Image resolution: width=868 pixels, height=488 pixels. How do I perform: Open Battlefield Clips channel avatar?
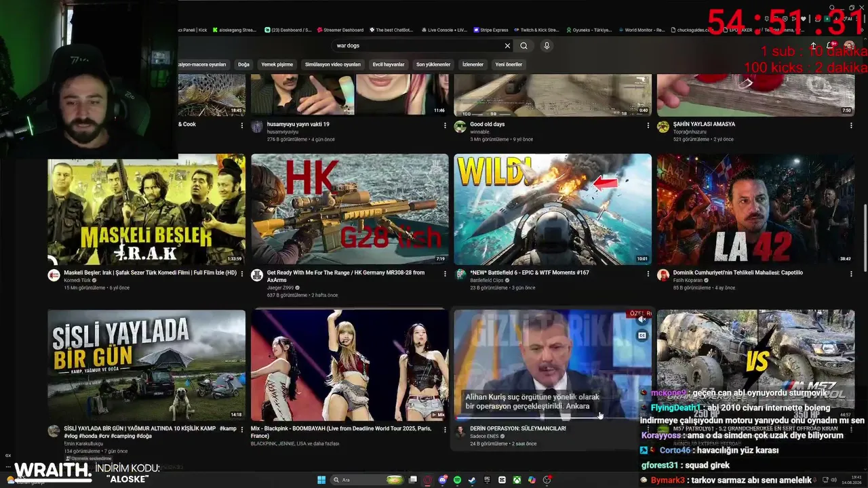460,275
